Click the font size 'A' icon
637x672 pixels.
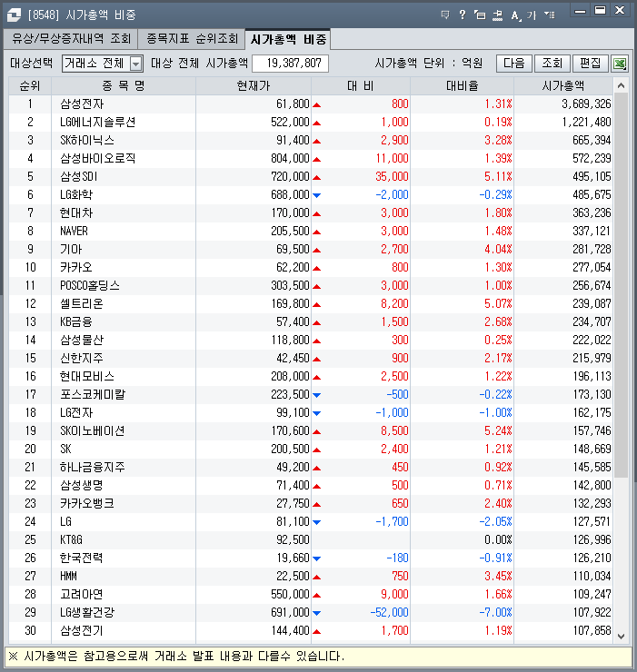tap(515, 15)
